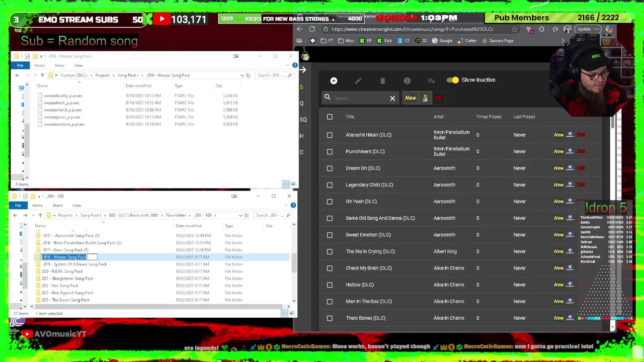
Task: Click the delete trash icon in songlist toolbar
Action: [382, 80]
